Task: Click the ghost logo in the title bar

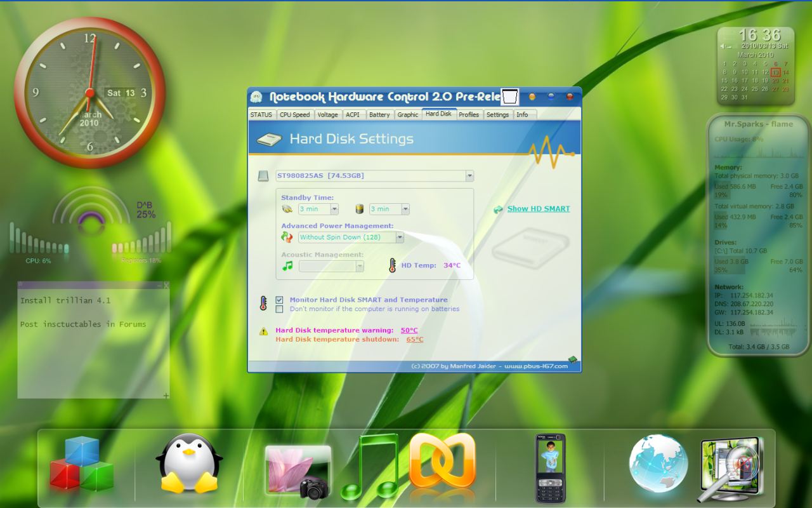Action: click(x=256, y=97)
